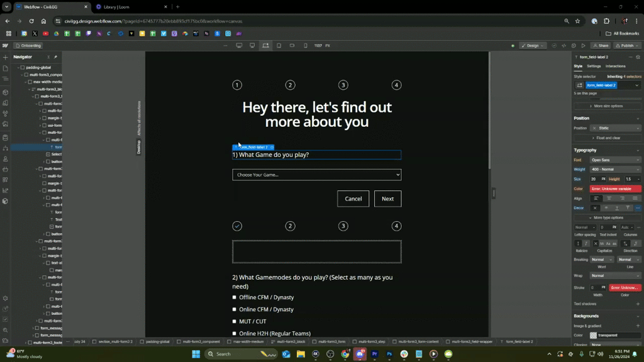Switch canvas to mobile portrait breakpoint
Screen dimensions: 644x362
tap(306, 45)
